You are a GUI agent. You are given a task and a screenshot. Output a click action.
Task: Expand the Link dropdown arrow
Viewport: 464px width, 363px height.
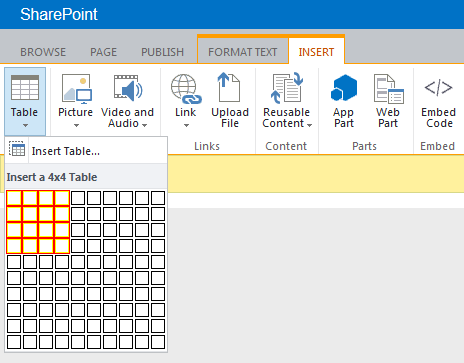186,126
